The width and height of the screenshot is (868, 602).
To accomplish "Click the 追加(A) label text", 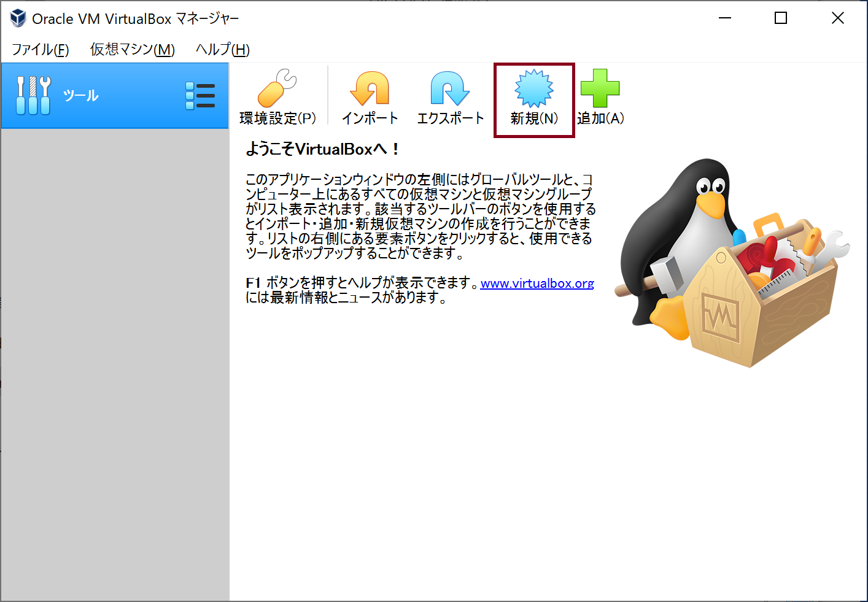I will coord(600,118).
